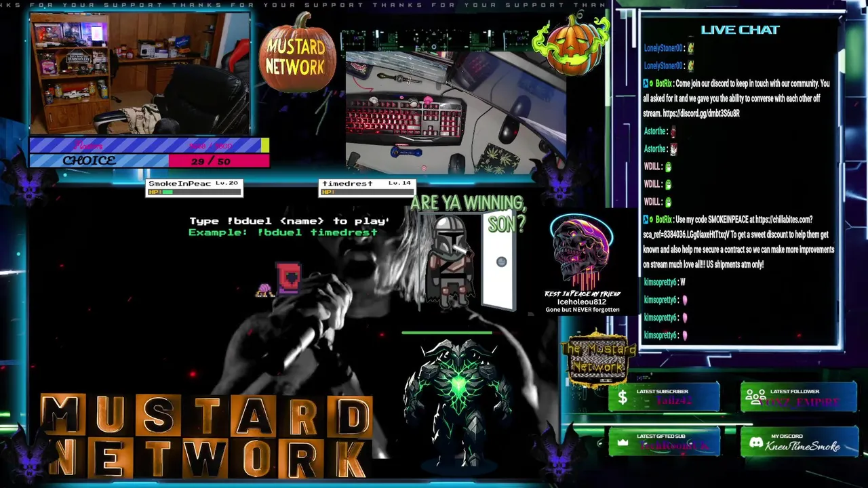This screenshot has width=868, height=488.
Task: Click the keyboard desk camera feed
Action: point(456,112)
